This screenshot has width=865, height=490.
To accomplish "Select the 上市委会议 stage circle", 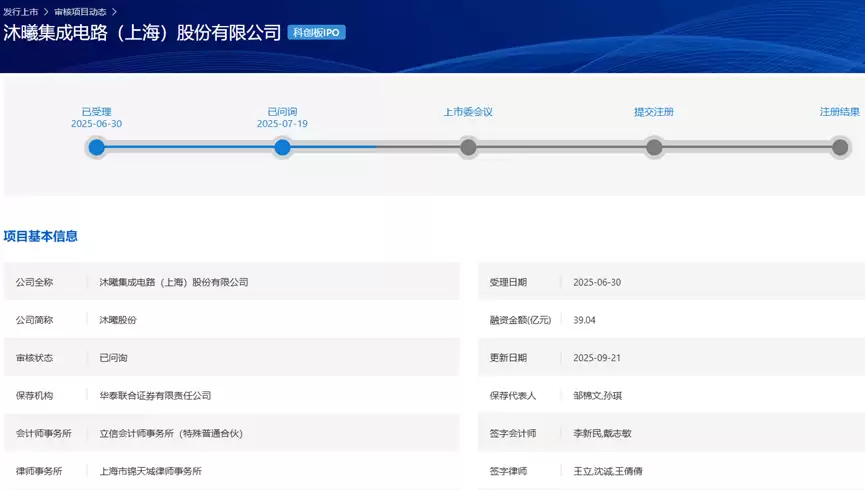I will [468, 148].
